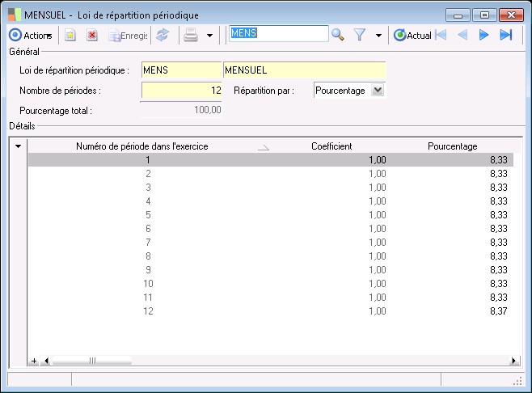
Task: Sort by Numéro de période column header
Action: tap(141, 146)
